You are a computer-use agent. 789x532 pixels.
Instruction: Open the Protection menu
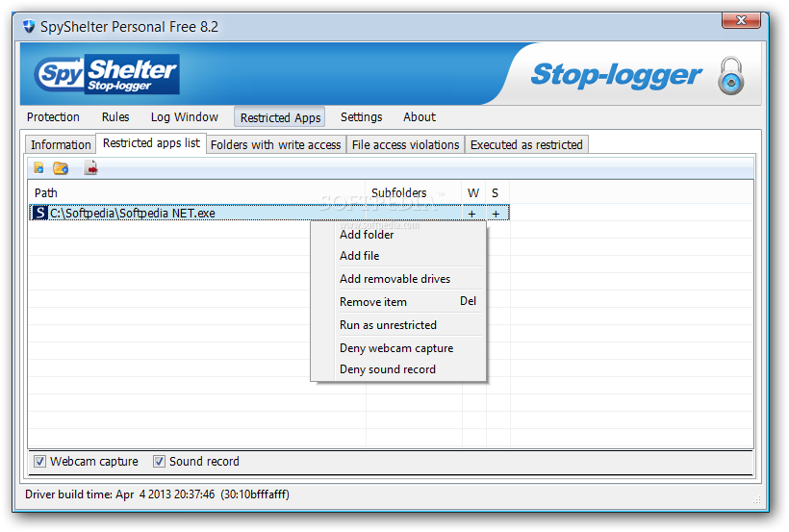pos(53,117)
